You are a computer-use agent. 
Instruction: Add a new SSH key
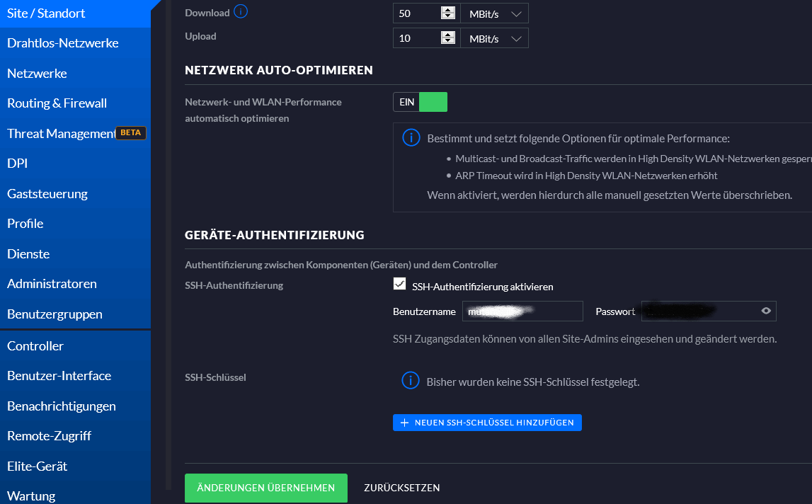(x=487, y=423)
